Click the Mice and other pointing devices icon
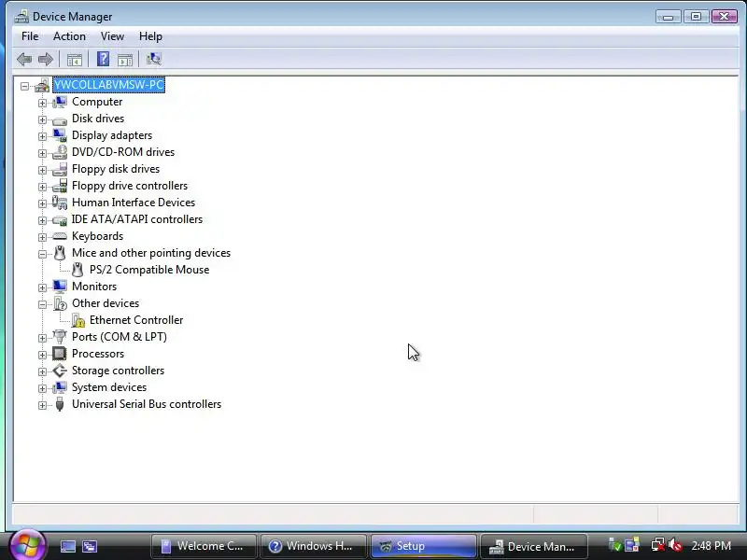This screenshot has width=747, height=560. coord(60,253)
